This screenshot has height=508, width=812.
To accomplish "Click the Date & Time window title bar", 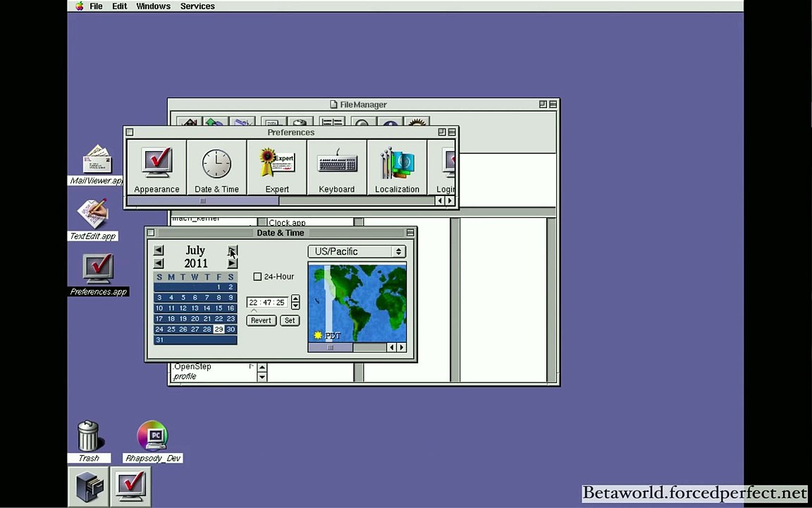I will [280, 233].
